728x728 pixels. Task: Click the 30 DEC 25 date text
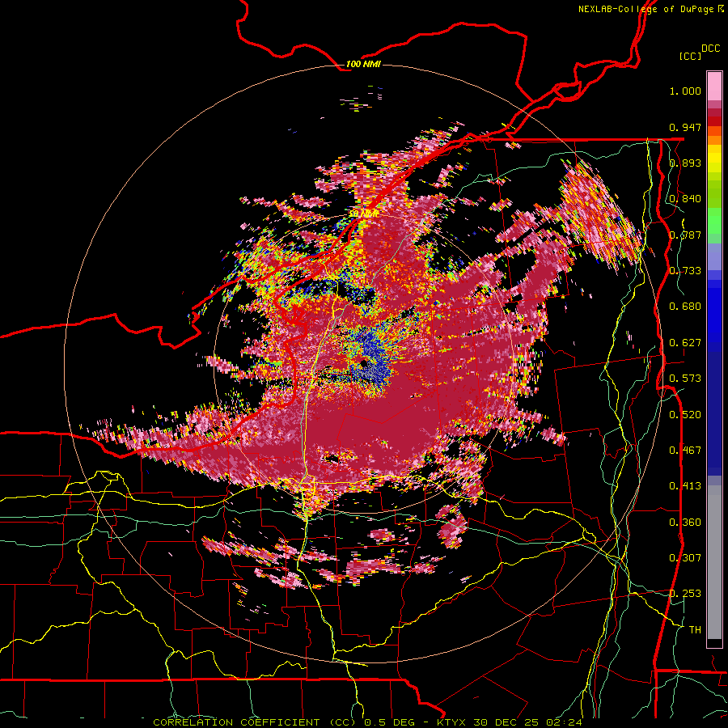pos(506,722)
